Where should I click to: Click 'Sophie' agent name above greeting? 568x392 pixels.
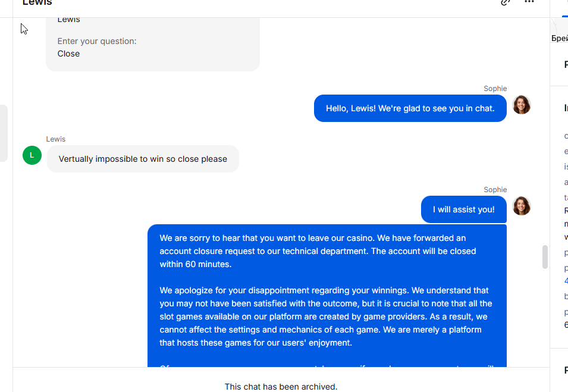495,89
